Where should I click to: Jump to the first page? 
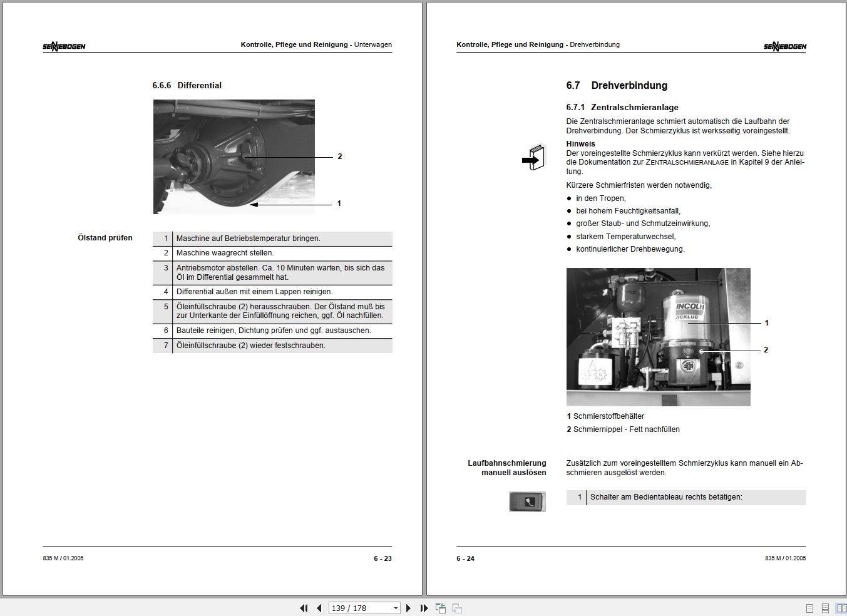coord(304,608)
